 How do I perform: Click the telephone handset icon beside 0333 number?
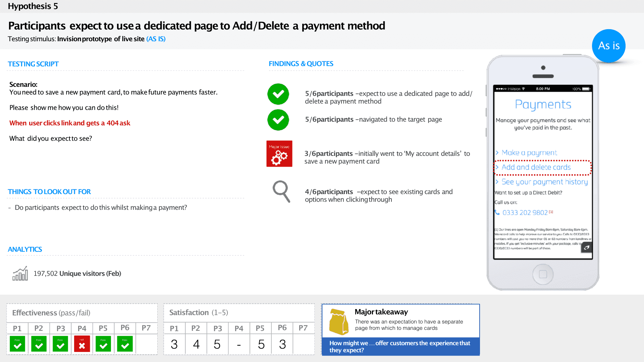[497, 213]
